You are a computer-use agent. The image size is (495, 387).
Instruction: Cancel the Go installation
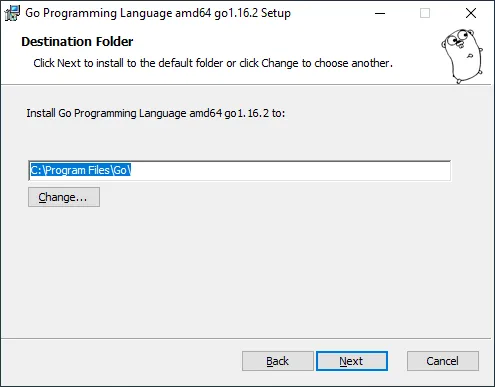[x=443, y=361]
